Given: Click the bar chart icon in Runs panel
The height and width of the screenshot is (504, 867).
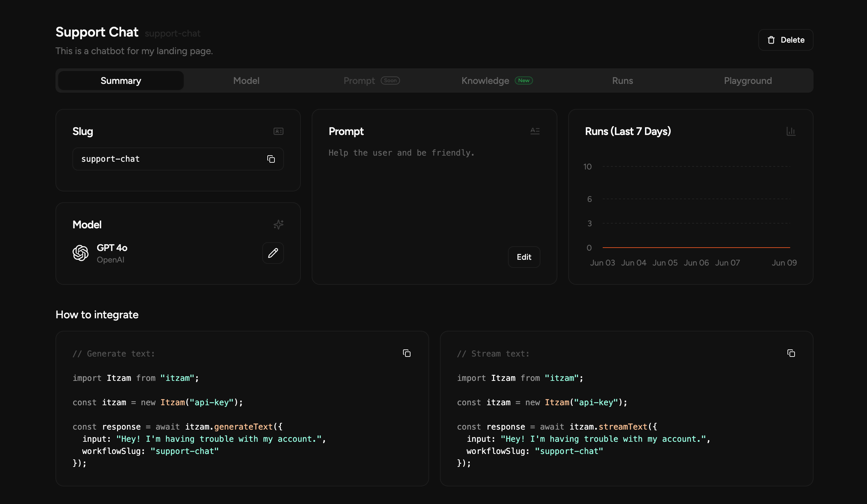Looking at the screenshot, I should [791, 131].
